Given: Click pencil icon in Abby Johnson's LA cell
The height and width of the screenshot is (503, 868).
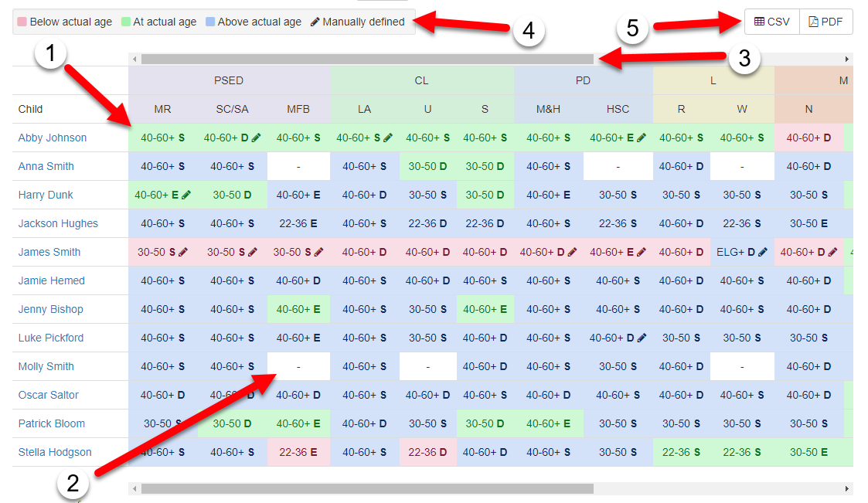Looking at the screenshot, I should 388,138.
